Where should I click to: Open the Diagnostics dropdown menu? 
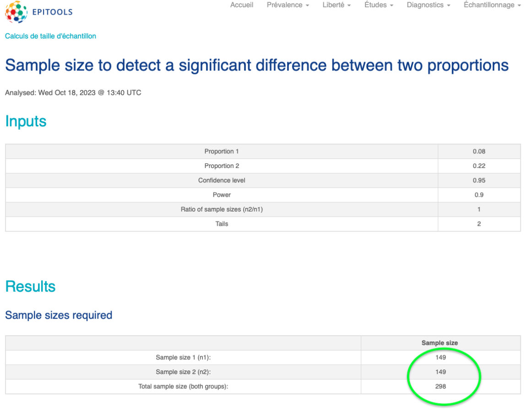[428, 5]
